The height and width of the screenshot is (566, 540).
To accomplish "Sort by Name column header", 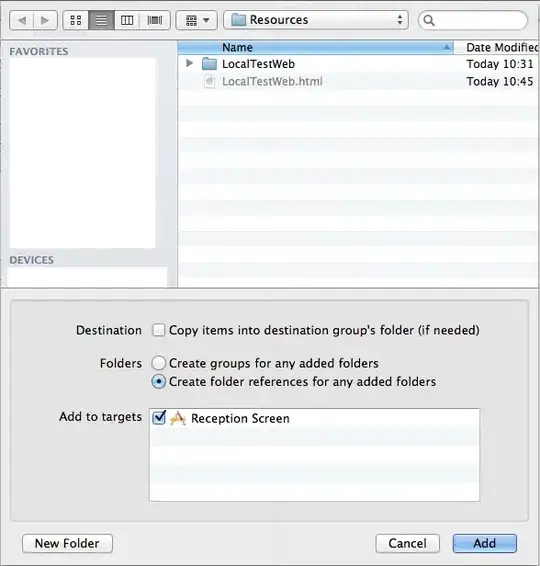I will [315, 47].
